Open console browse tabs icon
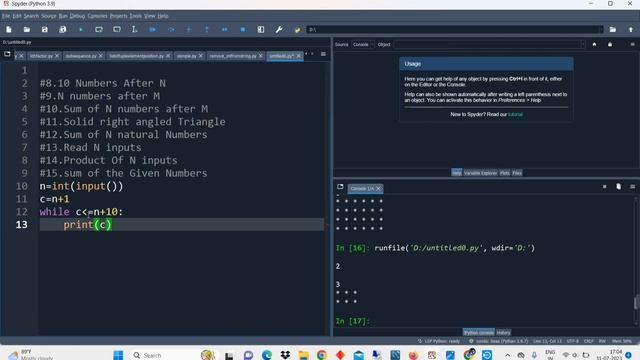This screenshot has width=640, height=360. (340, 187)
